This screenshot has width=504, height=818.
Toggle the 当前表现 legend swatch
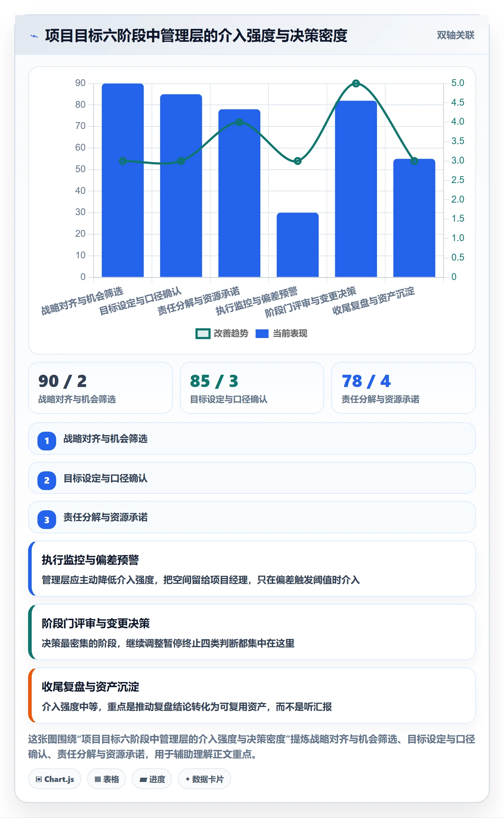click(x=262, y=334)
